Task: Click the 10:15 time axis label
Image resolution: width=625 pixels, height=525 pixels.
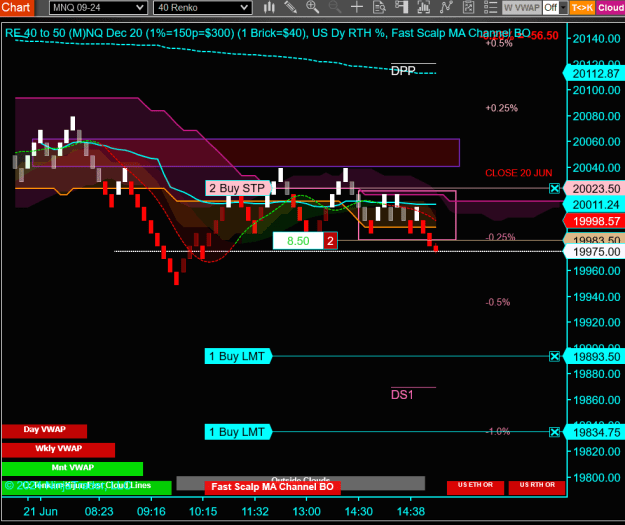Action: (202, 511)
